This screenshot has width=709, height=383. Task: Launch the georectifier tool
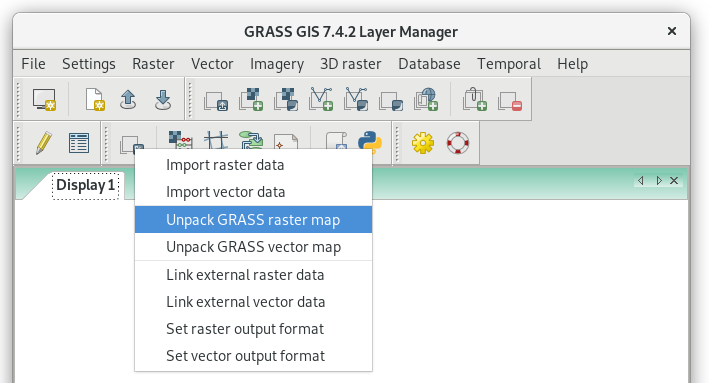pos(216,140)
